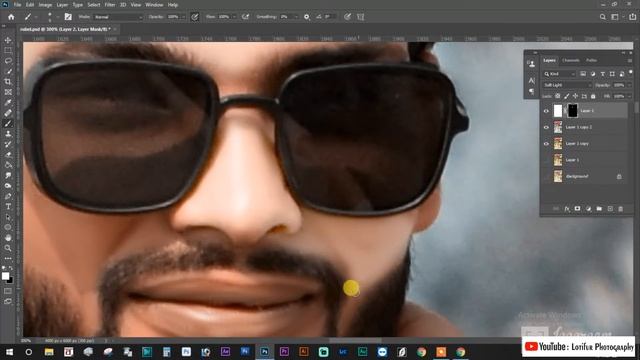Toggle symmetry paint options butterfly icon

360,17
